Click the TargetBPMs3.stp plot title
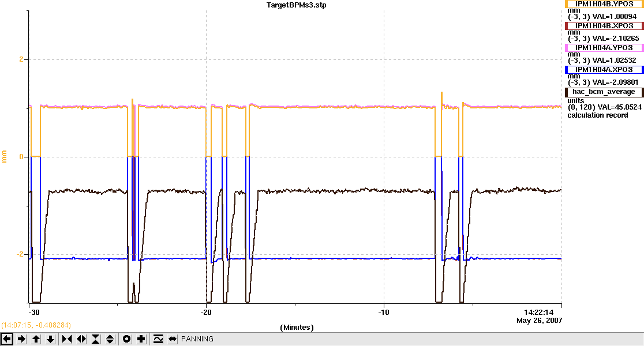Screen dimensions: 644x346 tap(297, 5)
